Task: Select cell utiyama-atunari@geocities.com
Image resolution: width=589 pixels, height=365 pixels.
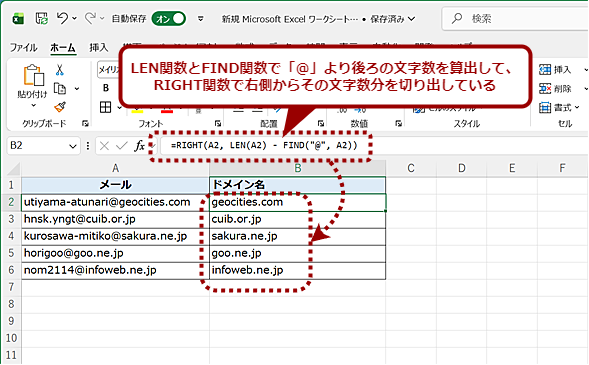Action: pos(115,202)
